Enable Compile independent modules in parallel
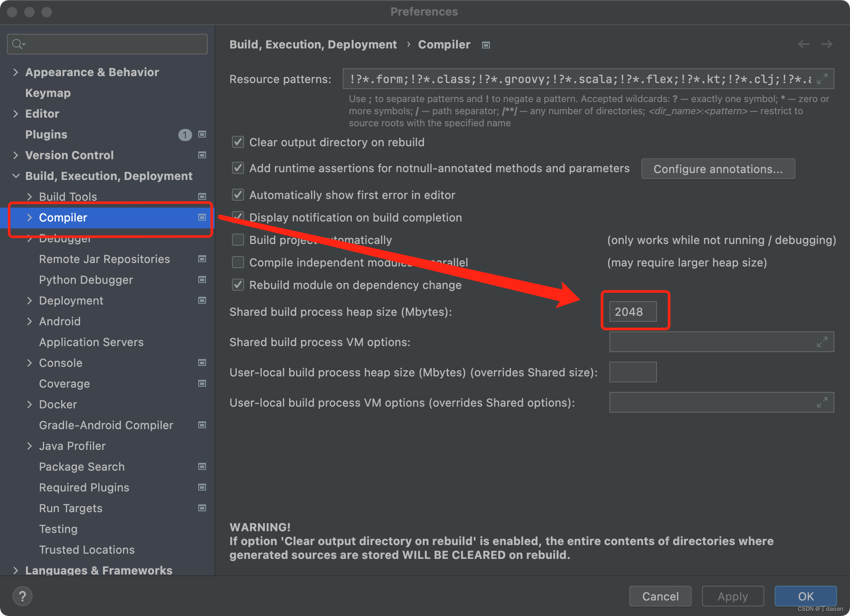Image resolution: width=850 pixels, height=616 pixels. coord(238,262)
